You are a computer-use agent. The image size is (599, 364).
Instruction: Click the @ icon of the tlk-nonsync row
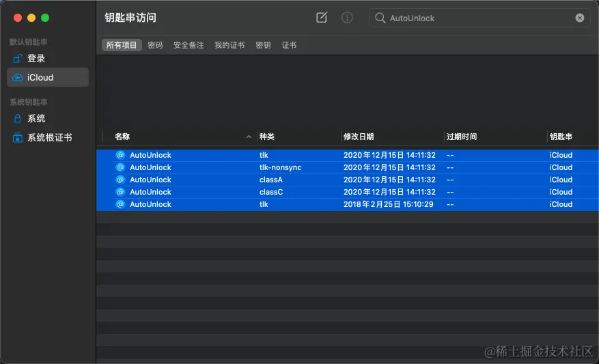click(x=120, y=167)
